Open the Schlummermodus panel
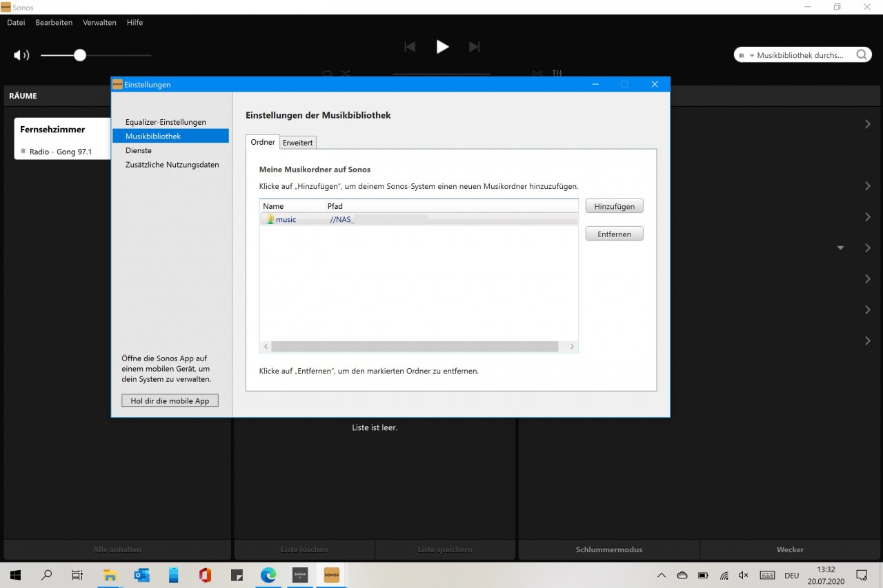This screenshot has height=588, width=883. pos(609,549)
